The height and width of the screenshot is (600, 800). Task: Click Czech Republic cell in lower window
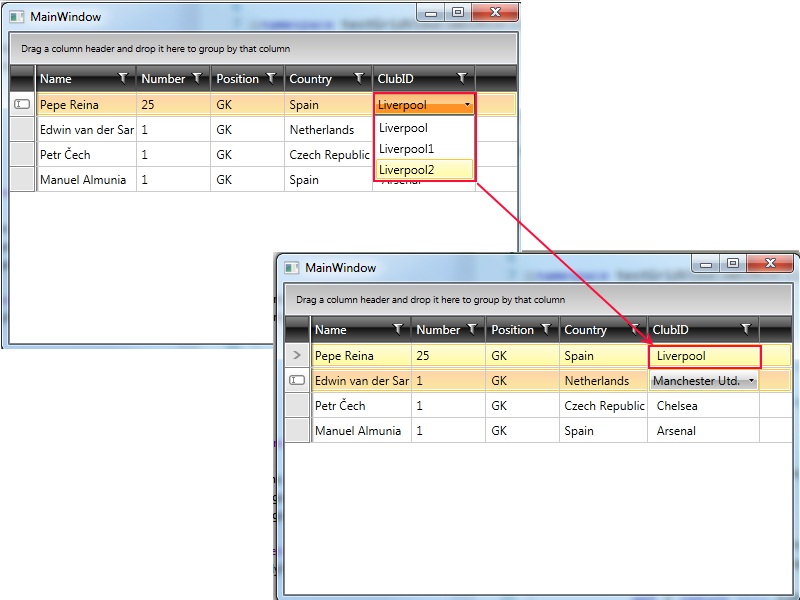pos(603,406)
